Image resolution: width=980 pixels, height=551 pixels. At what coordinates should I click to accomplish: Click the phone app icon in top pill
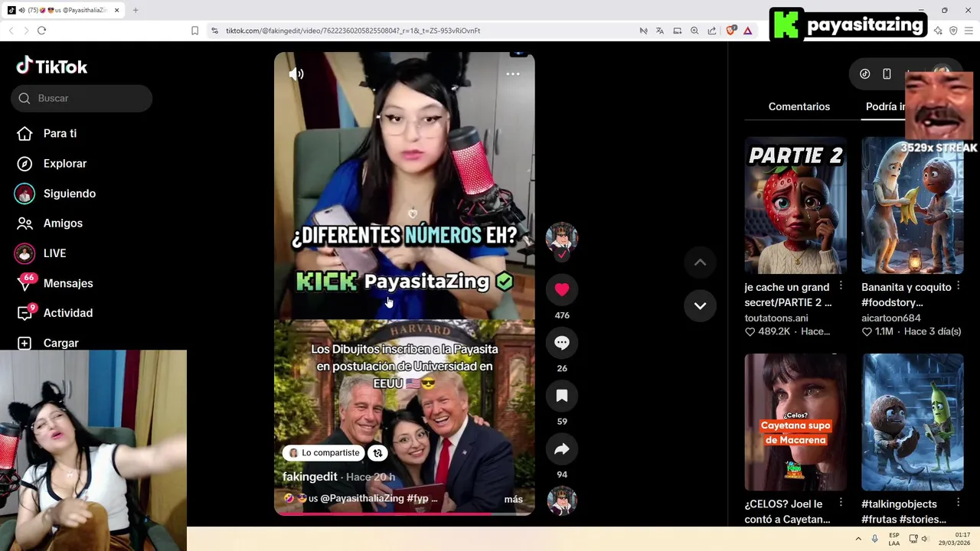click(887, 74)
